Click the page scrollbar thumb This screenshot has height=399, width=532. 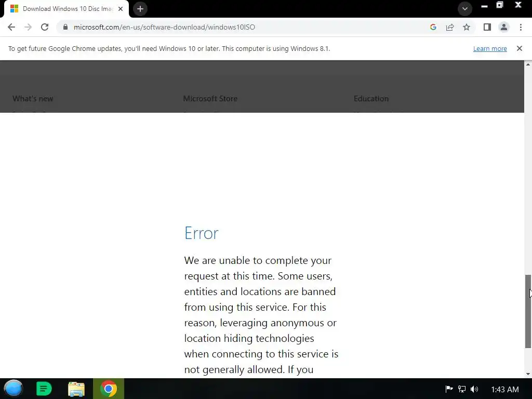tap(528, 311)
